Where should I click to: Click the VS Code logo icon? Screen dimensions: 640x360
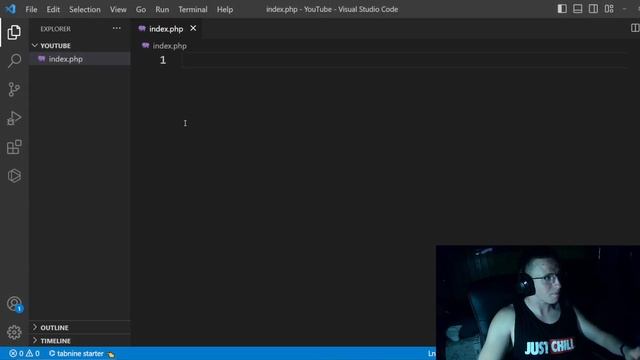coord(11,9)
